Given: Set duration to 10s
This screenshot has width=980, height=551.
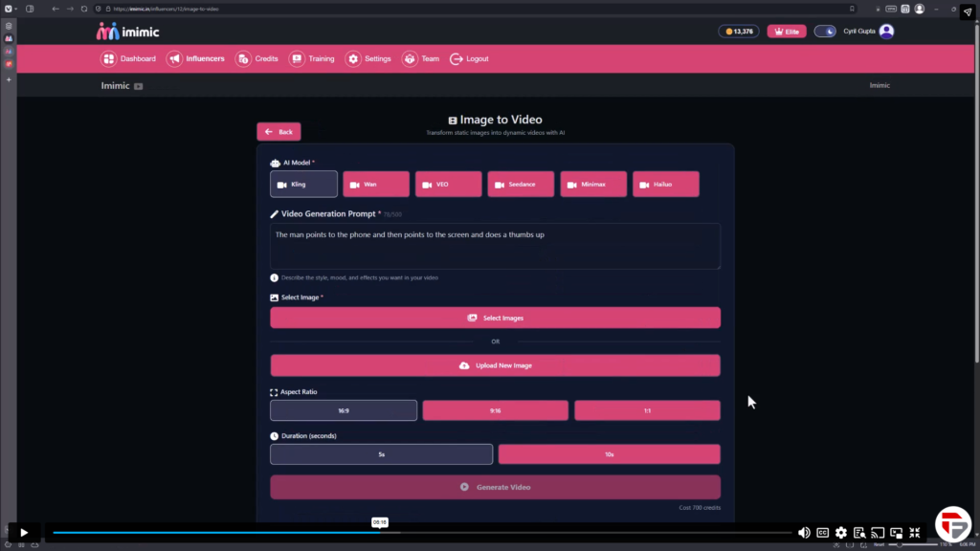Looking at the screenshot, I should (x=609, y=454).
